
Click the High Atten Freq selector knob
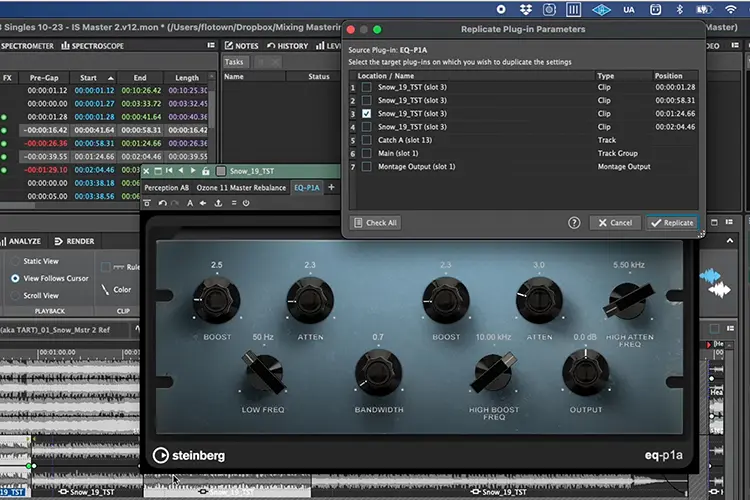click(629, 300)
